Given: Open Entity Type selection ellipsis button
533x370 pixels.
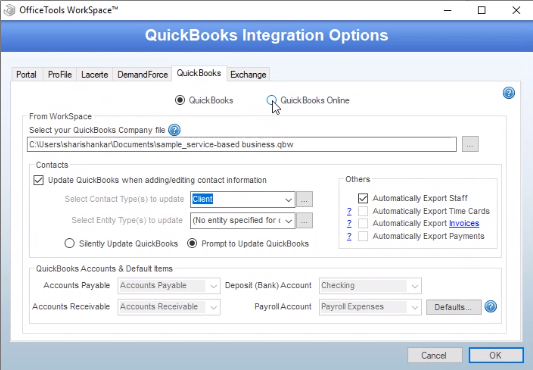Looking at the screenshot, I should tap(304, 221).
